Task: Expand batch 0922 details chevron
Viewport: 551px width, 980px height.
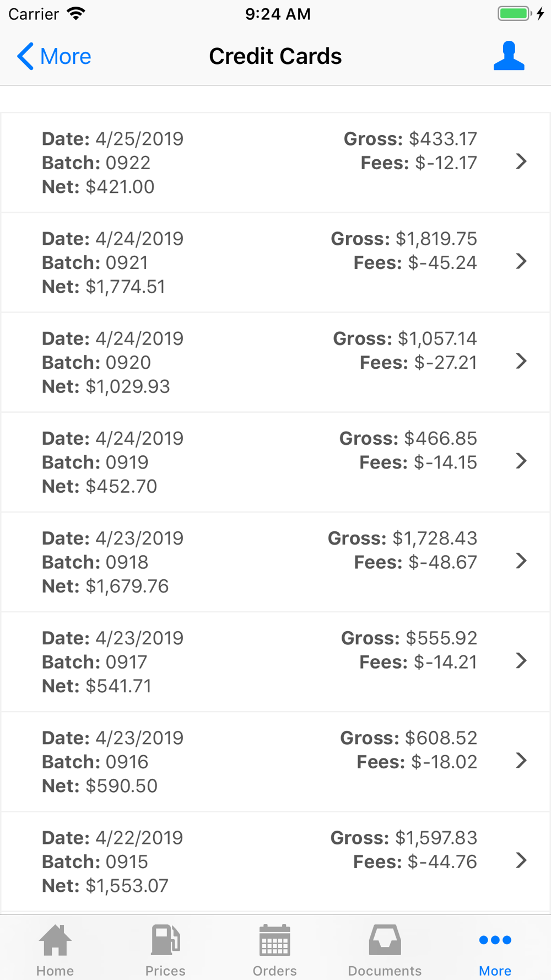Action: tap(521, 161)
